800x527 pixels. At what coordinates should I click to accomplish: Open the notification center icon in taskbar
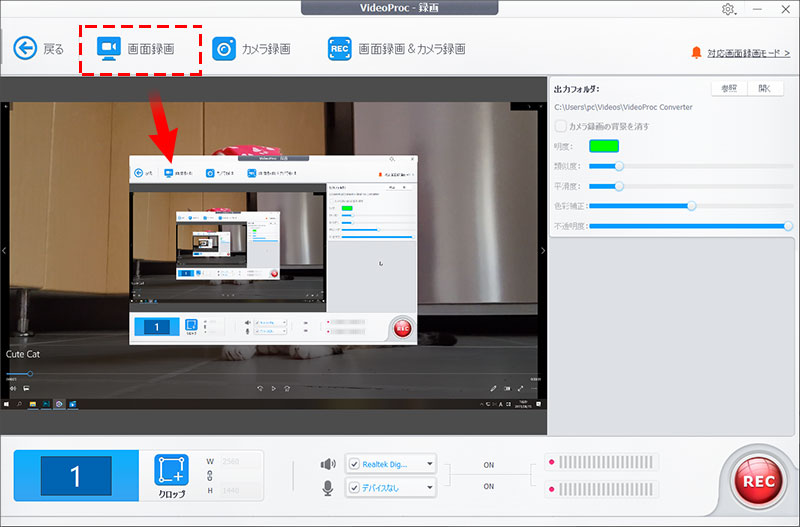point(538,404)
